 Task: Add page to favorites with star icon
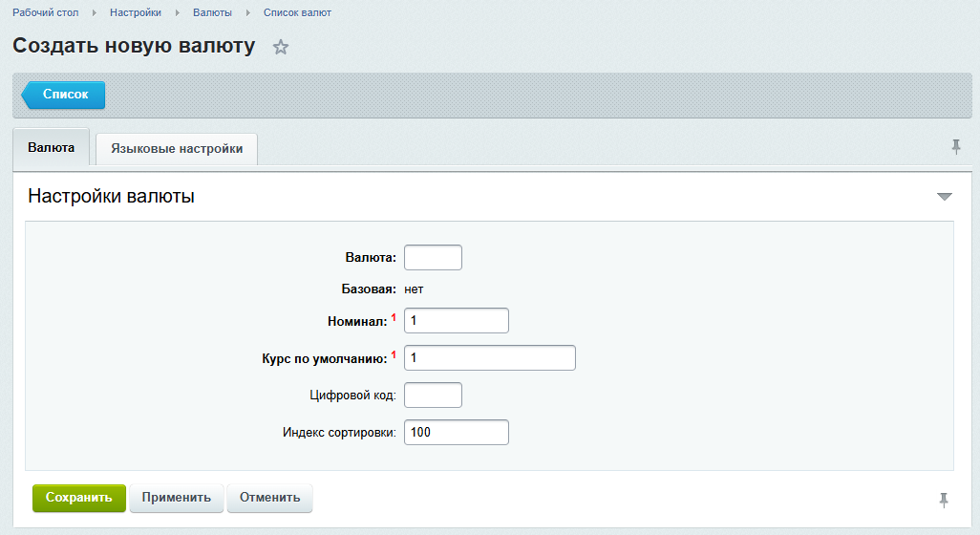tap(281, 47)
